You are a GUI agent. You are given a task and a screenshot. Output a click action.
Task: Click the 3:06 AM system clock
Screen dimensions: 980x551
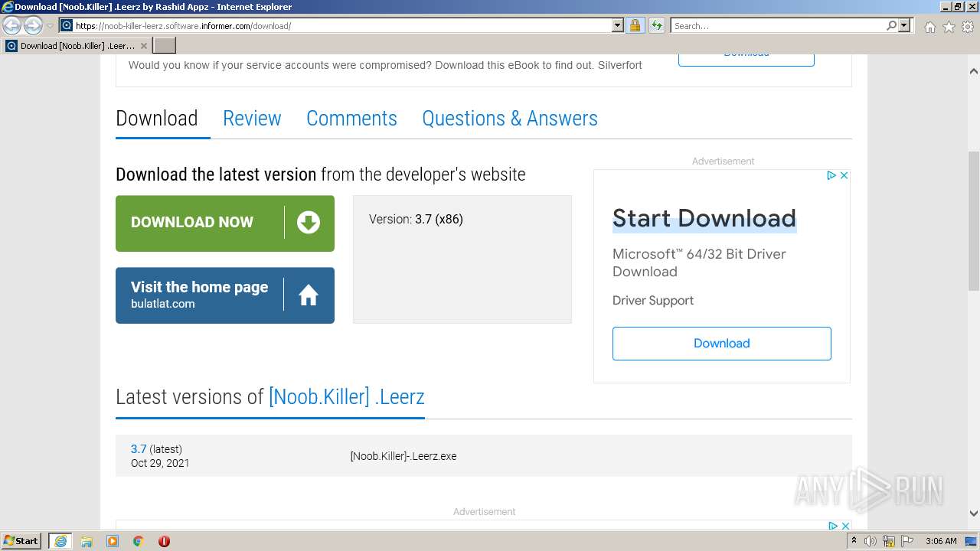tap(941, 541)
